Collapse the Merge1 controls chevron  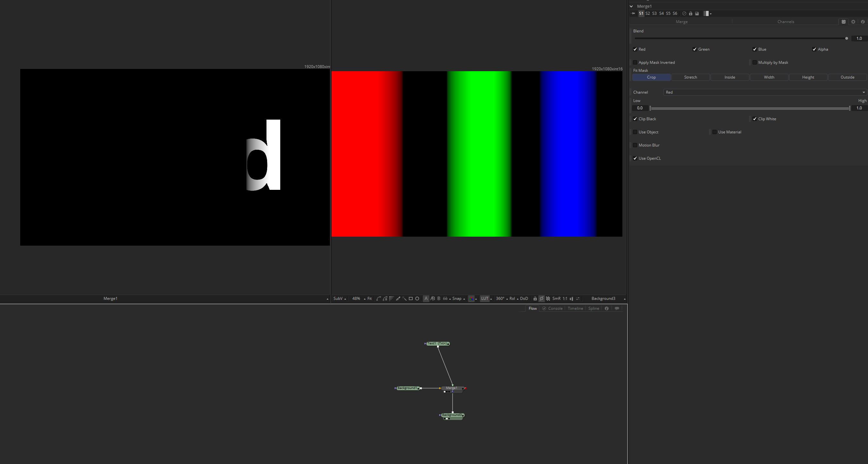click(x=631, y=6)
